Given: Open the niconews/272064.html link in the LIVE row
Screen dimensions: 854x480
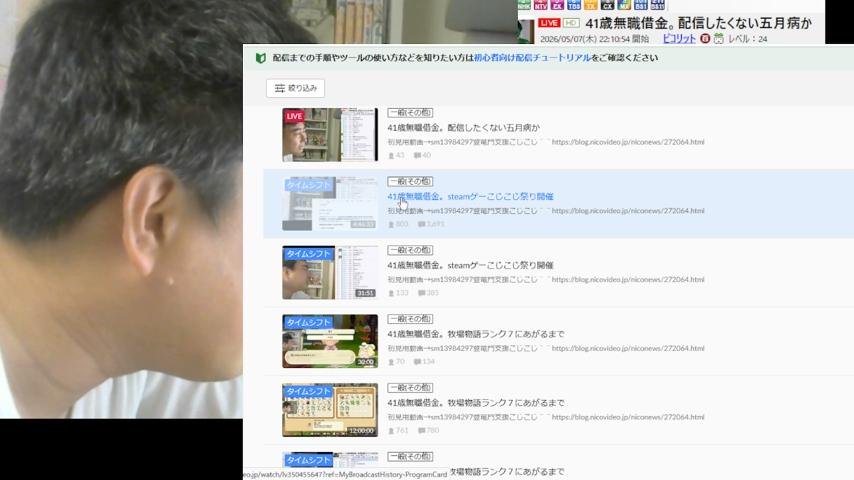Looking at the screenshot, I should [x=628, y=142].
